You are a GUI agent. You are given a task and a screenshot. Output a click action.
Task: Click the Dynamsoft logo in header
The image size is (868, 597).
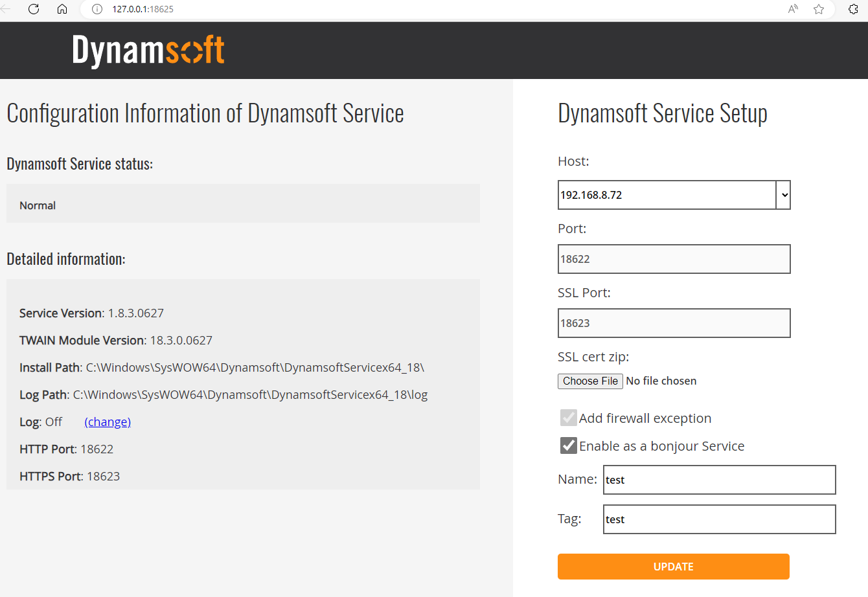coord(148,51)
